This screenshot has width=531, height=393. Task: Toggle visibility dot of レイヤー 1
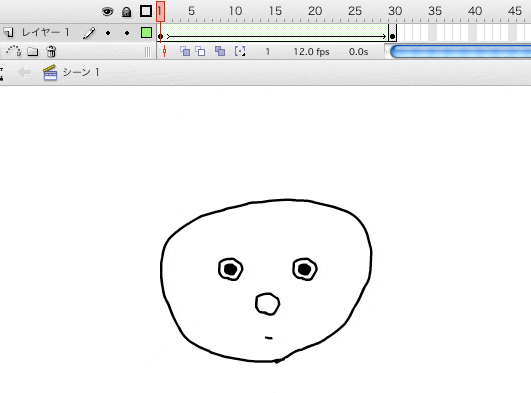pyautogui.click(x=108, y=33)
